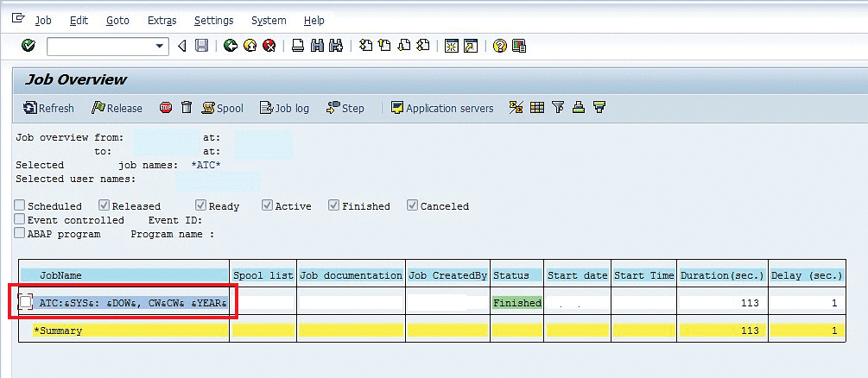Open Help via yellow question mark icon
868x378 pixels.
click(x=499, y=46)
